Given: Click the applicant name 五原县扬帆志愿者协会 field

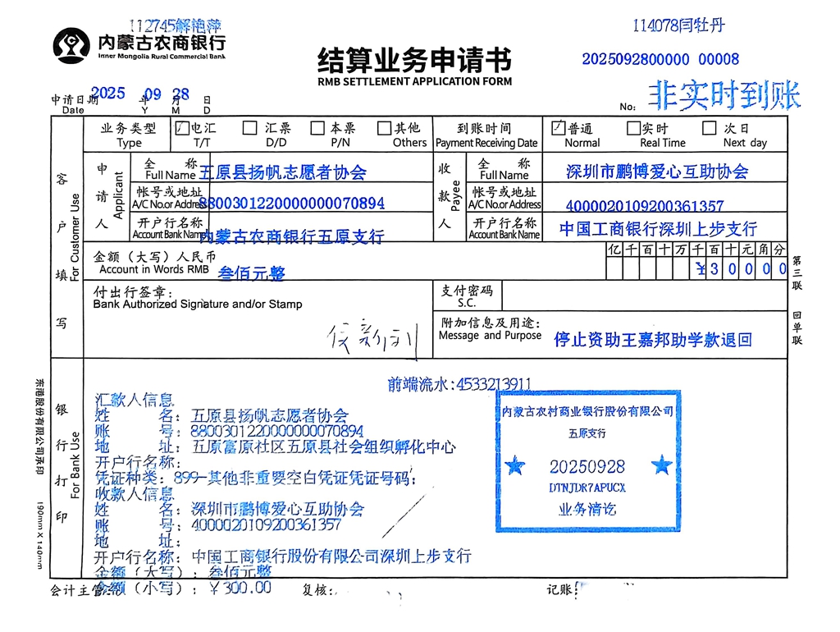Looking at the screenshot, I should point(283,172).
